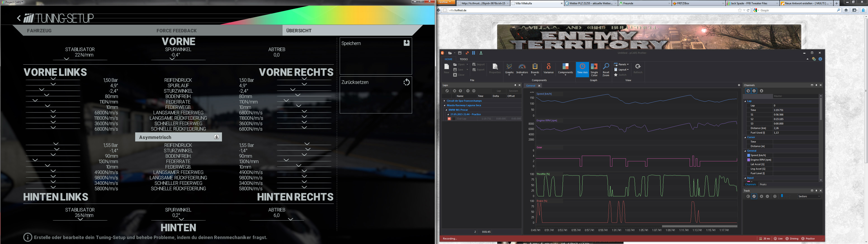Switch to the TOOLS ribbon tab
868x244 pixels.
[464, 59]
